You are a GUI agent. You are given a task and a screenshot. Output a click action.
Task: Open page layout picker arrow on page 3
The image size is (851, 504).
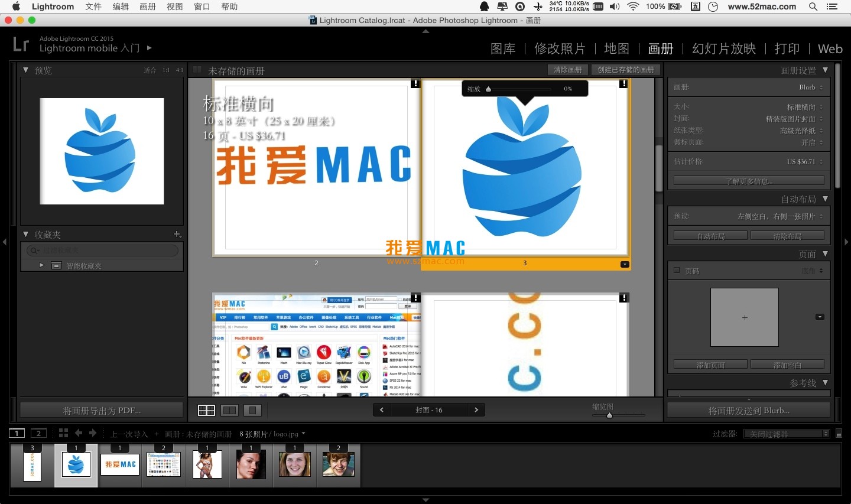[x=625, y=264]
